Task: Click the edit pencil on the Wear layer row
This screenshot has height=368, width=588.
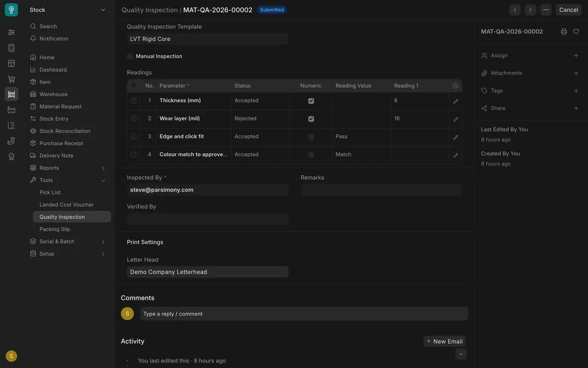Action: point(456,119)
